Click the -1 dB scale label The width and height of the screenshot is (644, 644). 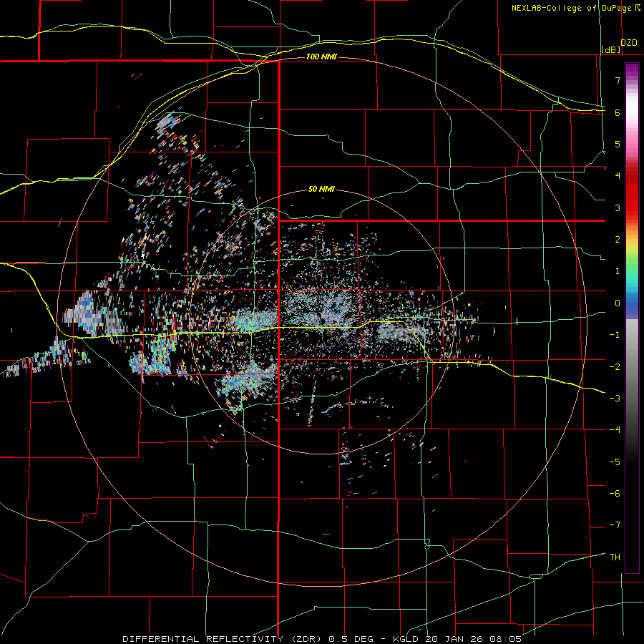pos(615,335)
